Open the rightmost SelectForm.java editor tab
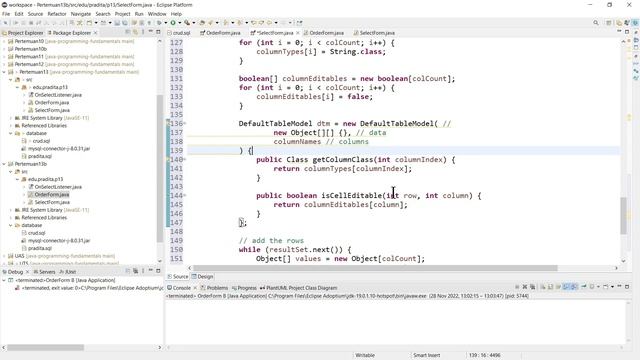The width and height of the screenshot is (640, 360). pyautogui.click(x=374, y=33)
